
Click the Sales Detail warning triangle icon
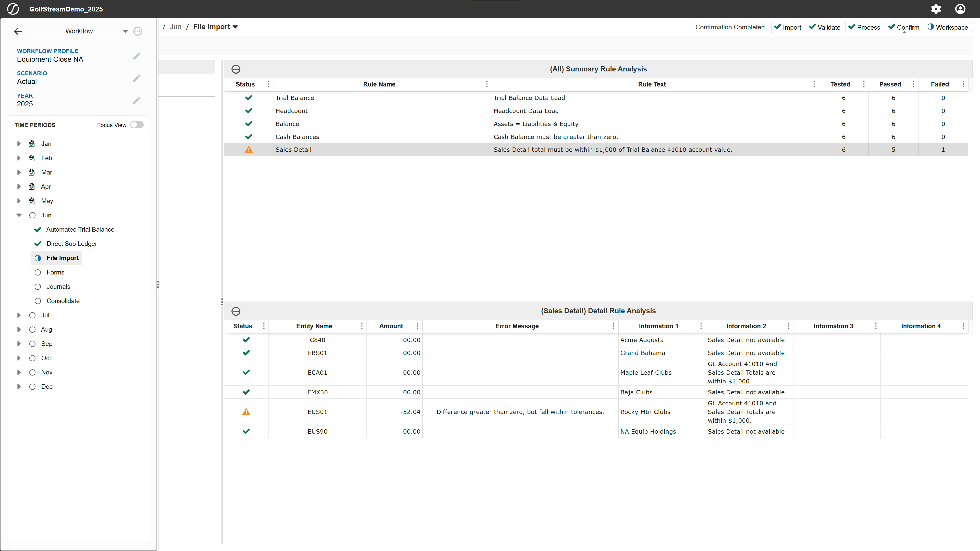(249, 150)
